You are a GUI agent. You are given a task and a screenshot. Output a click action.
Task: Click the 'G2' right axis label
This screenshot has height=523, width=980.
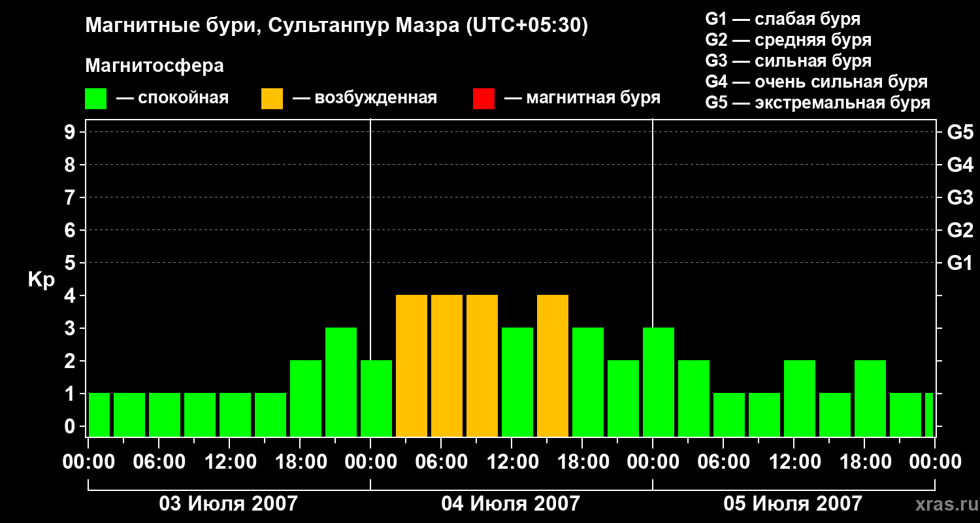[960, 230]
